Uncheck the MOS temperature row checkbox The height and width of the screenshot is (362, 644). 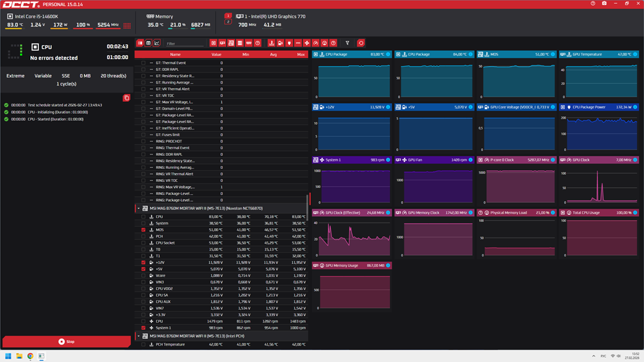[x=143, y=230]
